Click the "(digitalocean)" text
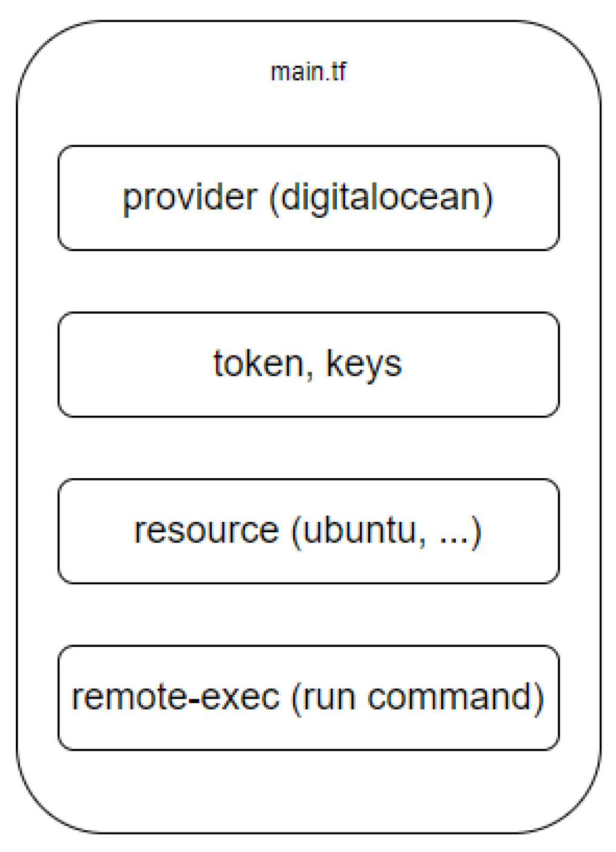Image resolution: width=616 pixels, height=852 pixels. (x=381, y=198)
